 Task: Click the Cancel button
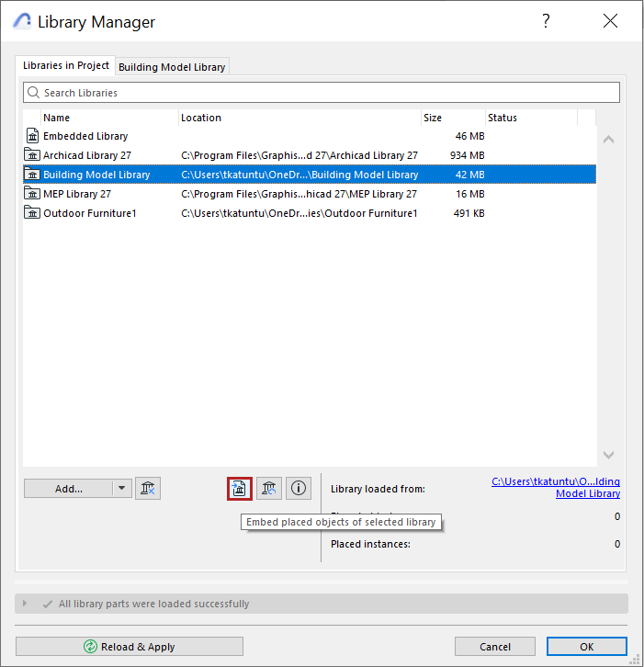(x=494, y=647)
